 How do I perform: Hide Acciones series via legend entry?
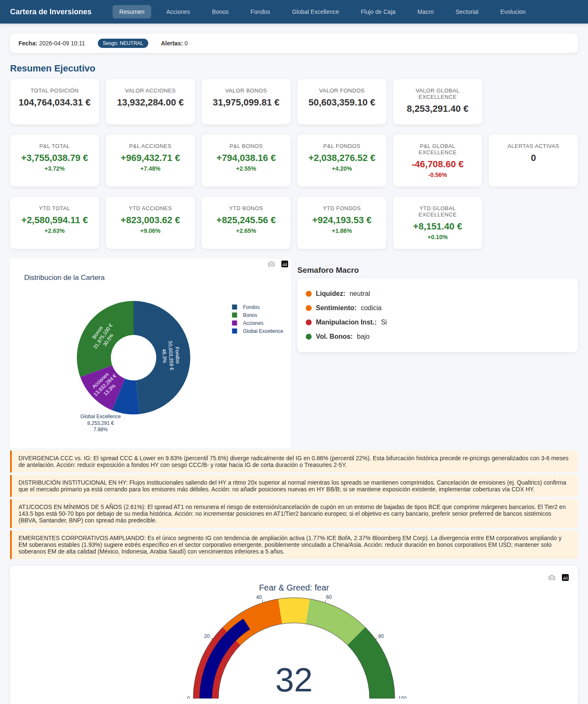point(253,323)
